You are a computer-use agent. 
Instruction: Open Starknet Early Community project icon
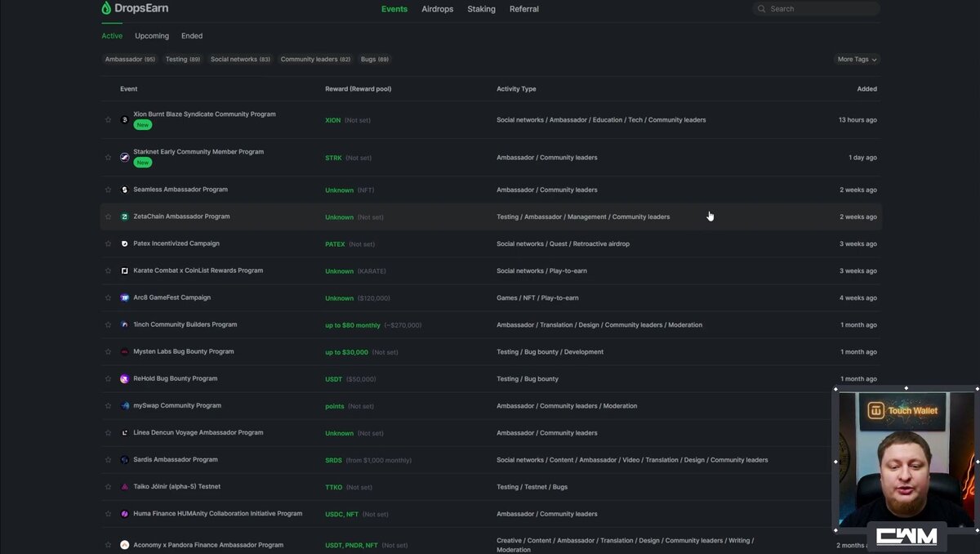pyautogui.click(x=125, y=157)
